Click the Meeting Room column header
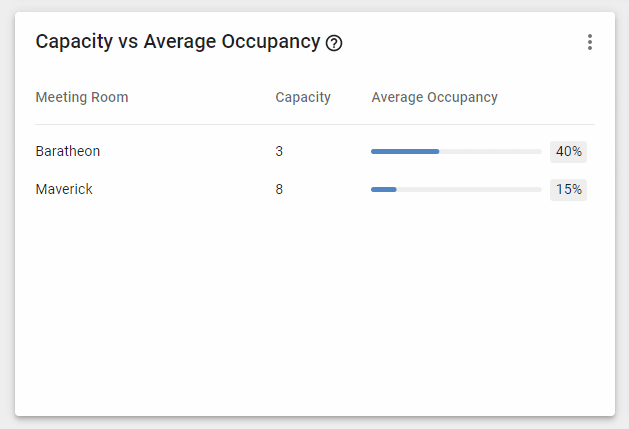This screenshot has height=429, width=629. (x=82, y=97)
